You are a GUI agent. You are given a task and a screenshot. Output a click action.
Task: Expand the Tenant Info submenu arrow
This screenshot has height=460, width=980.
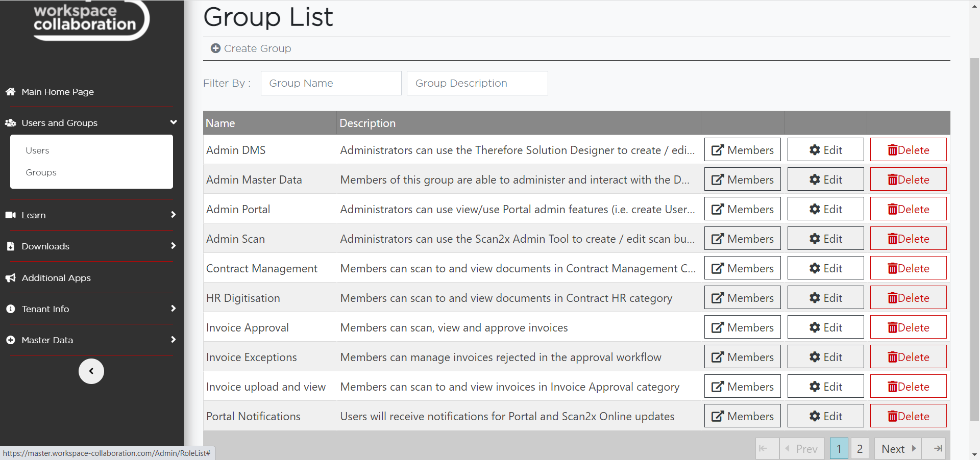[174, 309]
